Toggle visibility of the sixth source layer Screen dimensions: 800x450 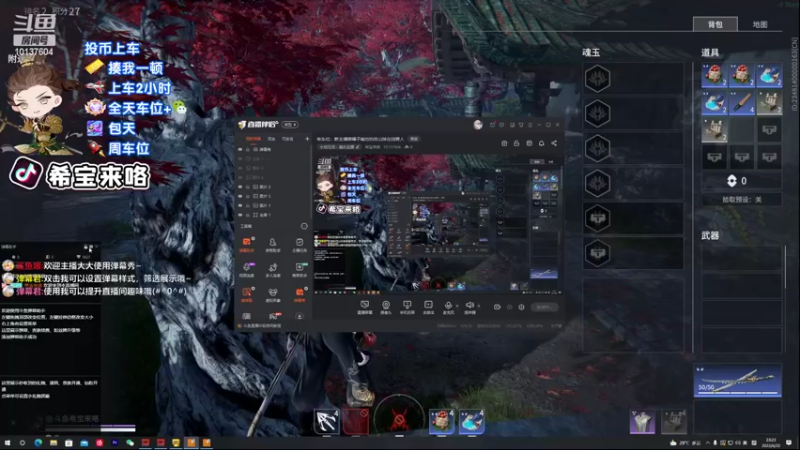point(240,196)
